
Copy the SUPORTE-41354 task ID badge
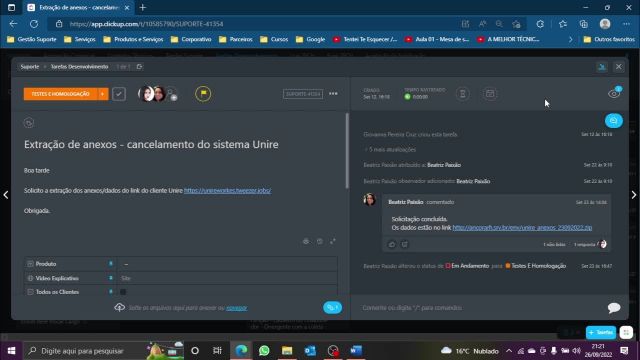(x=303, y=94)
